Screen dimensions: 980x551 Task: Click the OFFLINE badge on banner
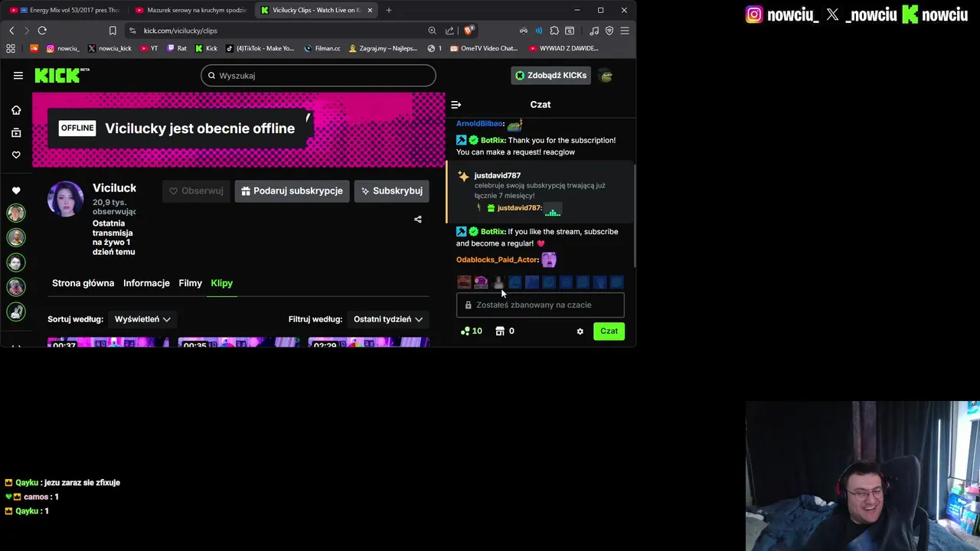pyautogui.click(x=78, y=129)
